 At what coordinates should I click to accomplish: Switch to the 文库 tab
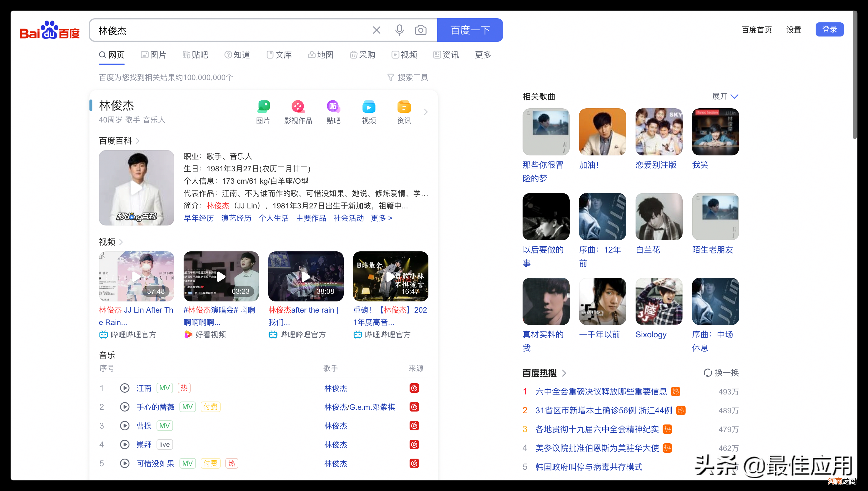(279, 55)
